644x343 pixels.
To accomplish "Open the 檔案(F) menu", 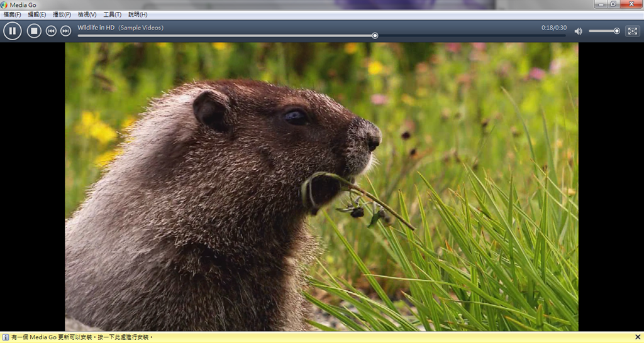I will (x=13, y=14).
